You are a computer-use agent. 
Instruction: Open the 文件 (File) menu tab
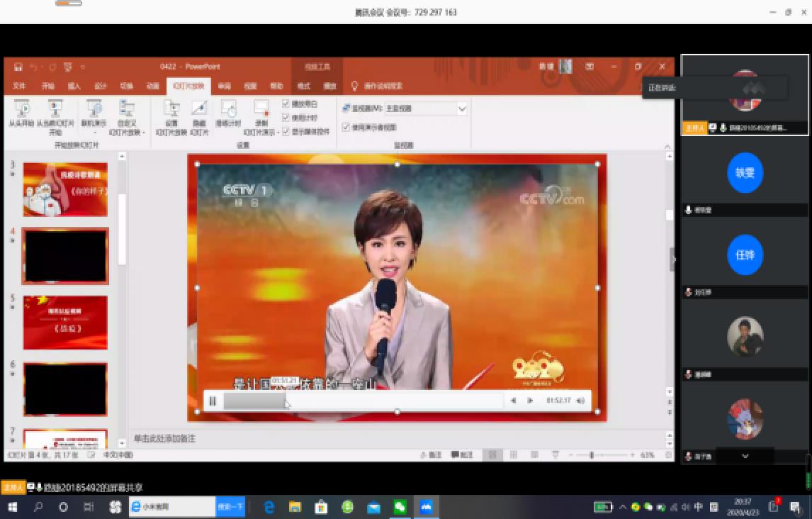(x=19, y=86)
